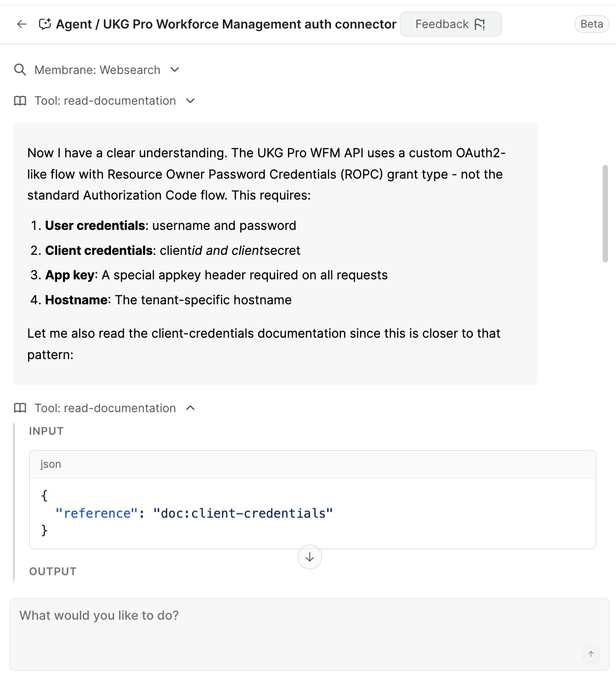The width and height of the screenshot is (616, 679).
Task: Click the flag icon inside the Feedback button
Action: click(x=481, y=25)
